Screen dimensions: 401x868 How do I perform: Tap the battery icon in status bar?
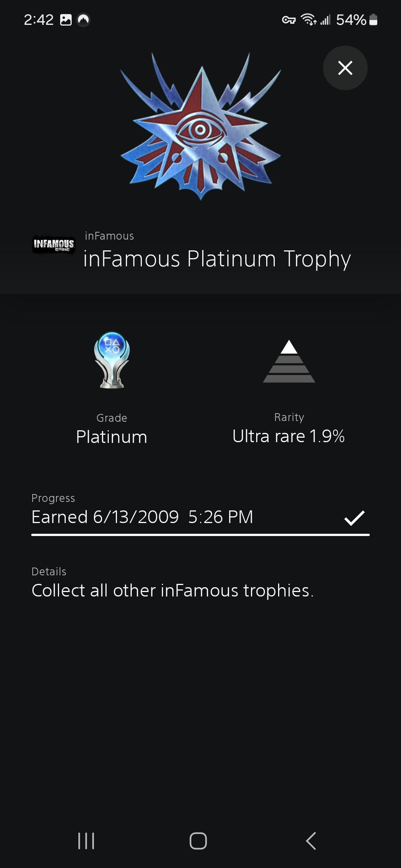tap(374, 20)
